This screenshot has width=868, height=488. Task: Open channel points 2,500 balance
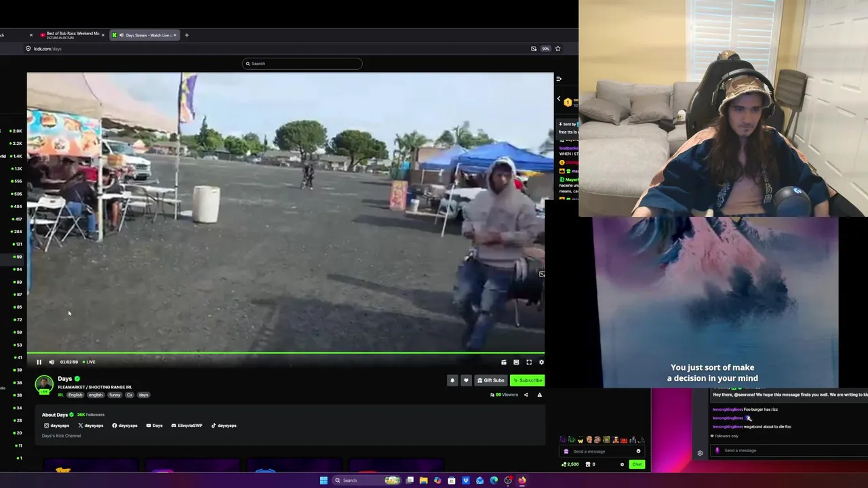[570, 464]
